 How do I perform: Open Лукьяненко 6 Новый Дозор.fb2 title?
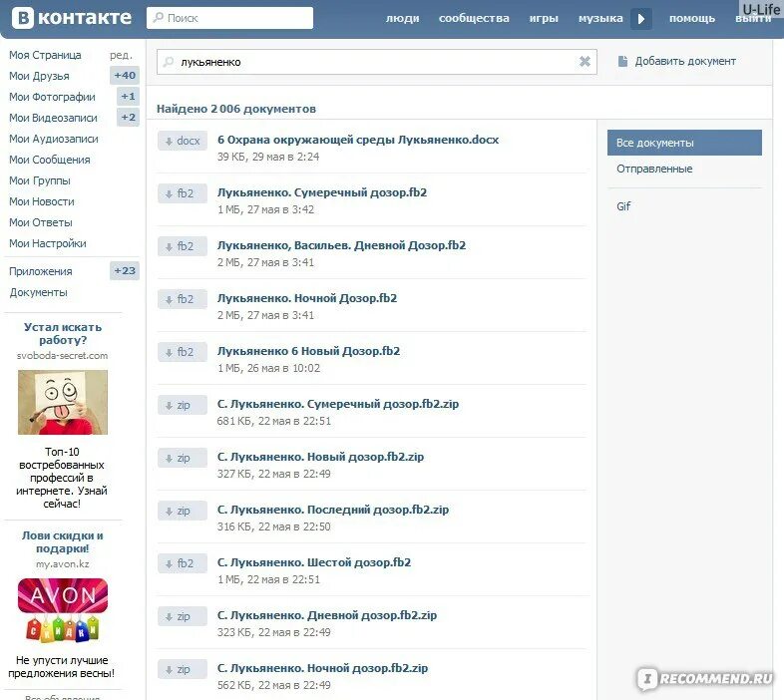click(x=308, y=352)
